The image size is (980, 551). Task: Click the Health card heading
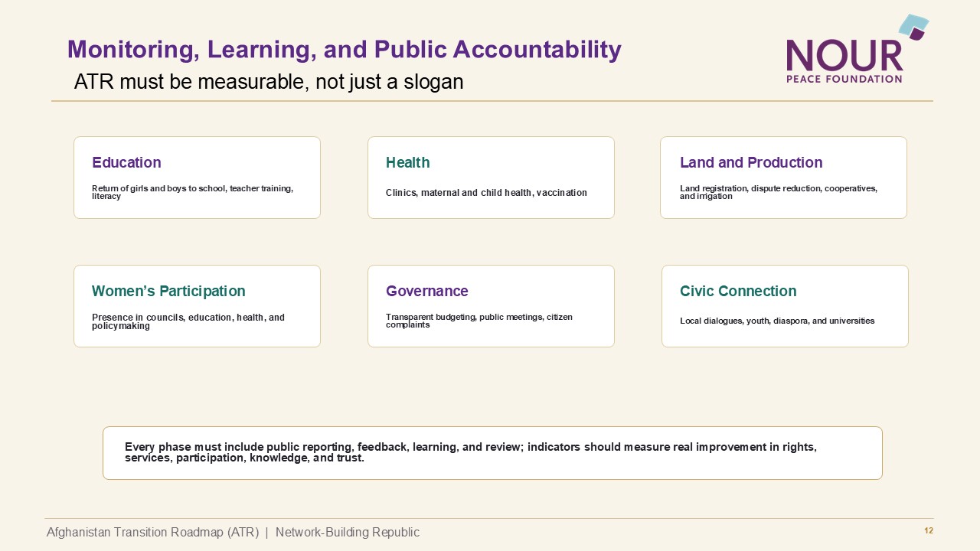coord(407,162)
